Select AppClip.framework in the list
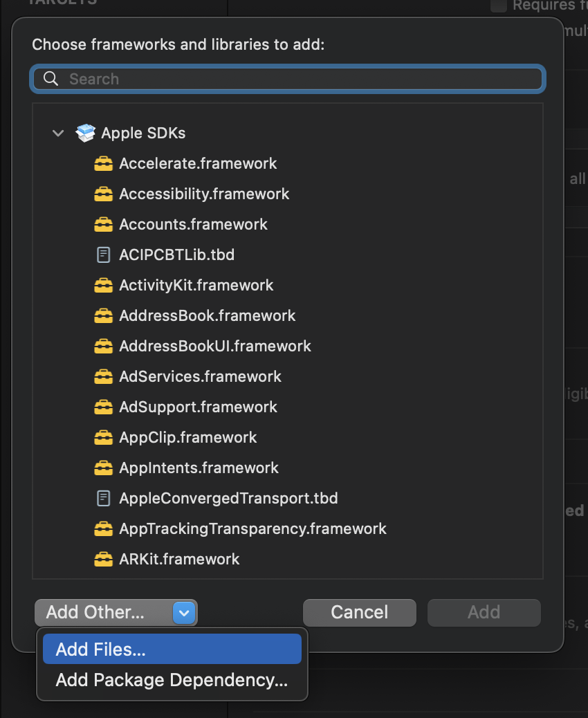 pyautogui.click(x=187, y=438)
